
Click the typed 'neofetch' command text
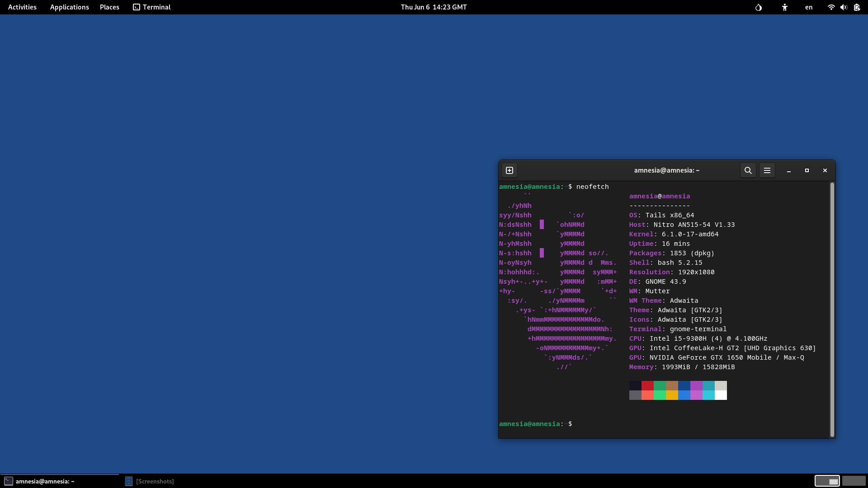pos(592,187)
